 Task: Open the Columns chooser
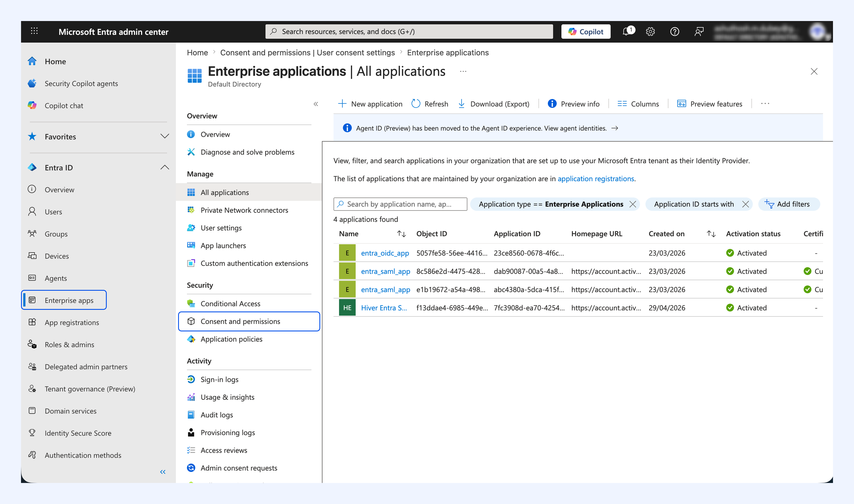pyautogui.click(x=638, y=103)
